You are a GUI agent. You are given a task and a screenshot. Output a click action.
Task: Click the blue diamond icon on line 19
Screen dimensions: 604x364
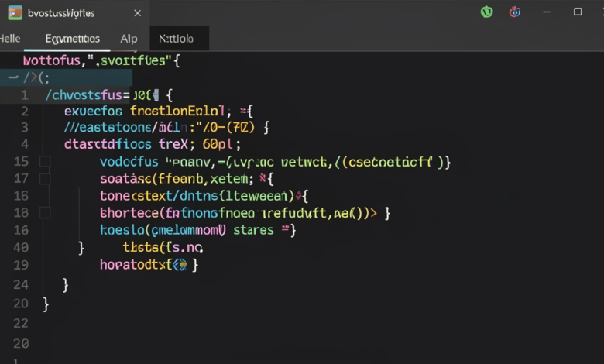coord(180,265)
